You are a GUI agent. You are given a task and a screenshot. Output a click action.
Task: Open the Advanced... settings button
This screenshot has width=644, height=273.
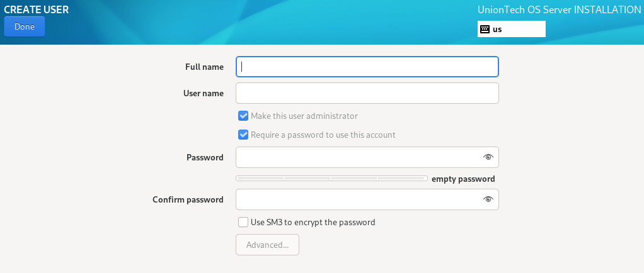coord(267,245)
